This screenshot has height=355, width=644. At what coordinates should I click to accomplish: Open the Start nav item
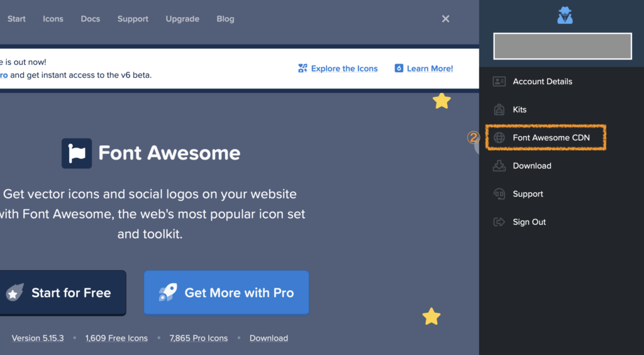tap(16, 19)
